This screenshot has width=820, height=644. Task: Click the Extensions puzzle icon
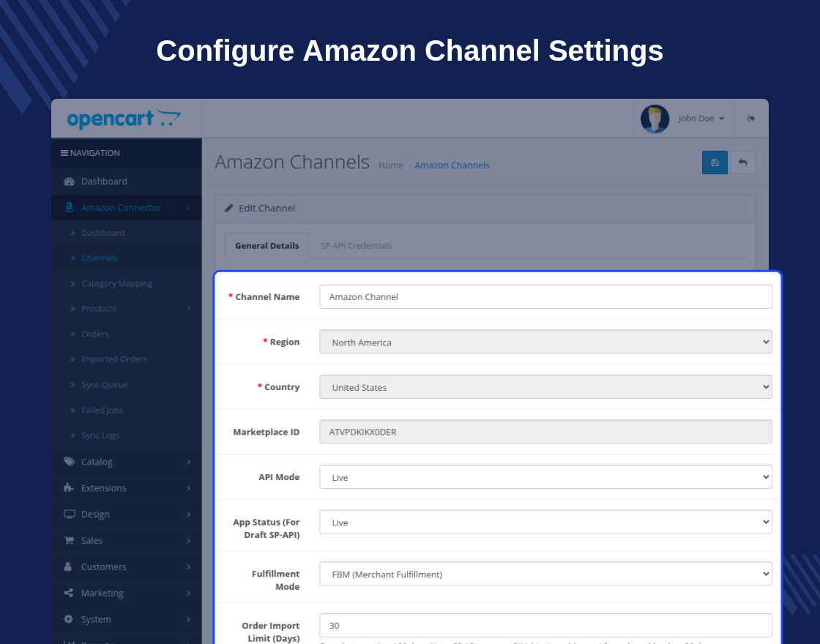(x=69, y=487)
